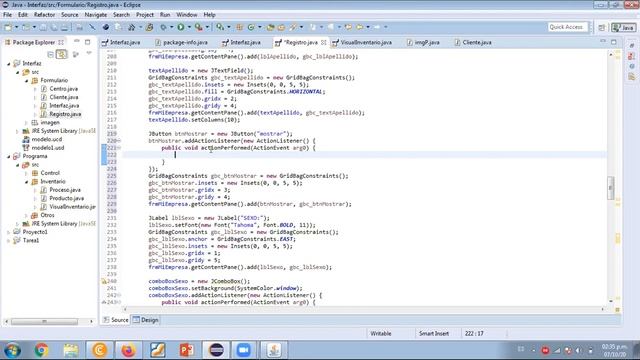Screen dimensions: 640x360
Task: Expand the imagen package node
Action: pos(27,122)
